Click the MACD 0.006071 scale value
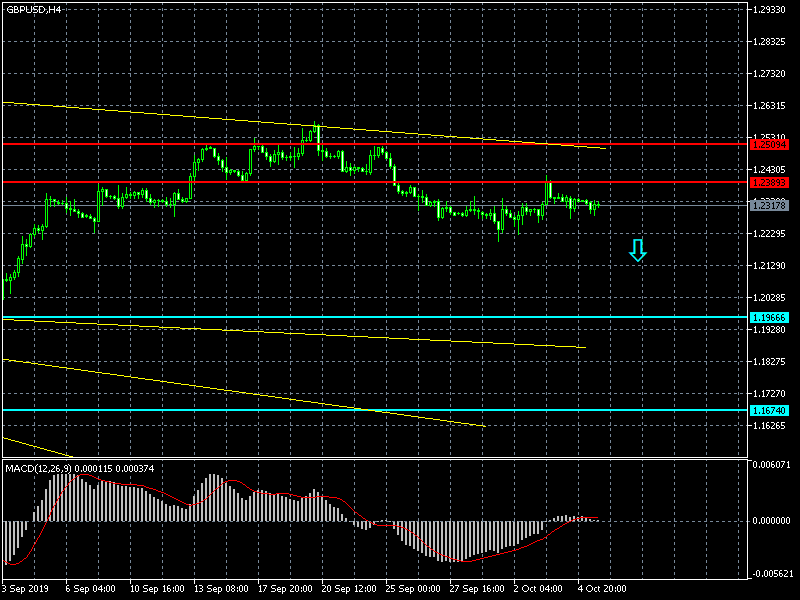This screenshot has height=600, width=800. [772, 464]
